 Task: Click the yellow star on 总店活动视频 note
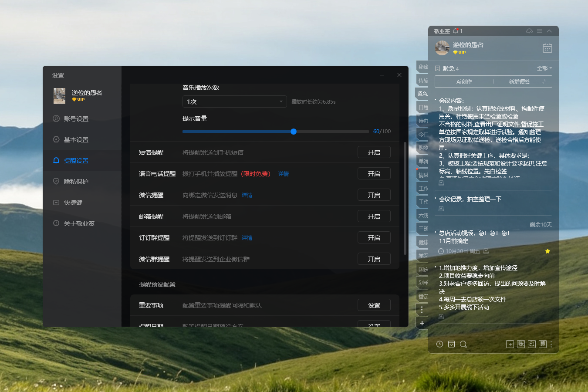[x=547, y=251]
